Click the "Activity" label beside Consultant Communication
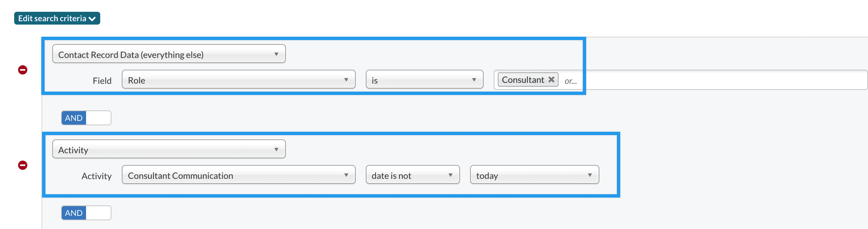 (97, 176)
